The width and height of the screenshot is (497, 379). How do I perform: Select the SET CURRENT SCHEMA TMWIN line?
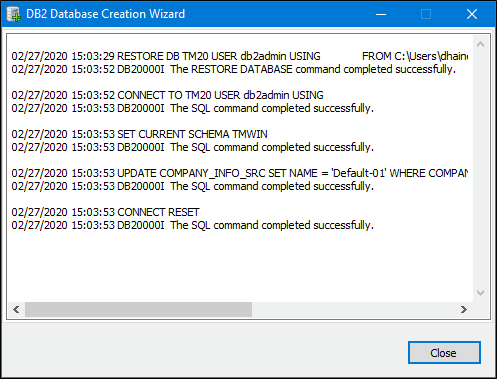point(139,134)
